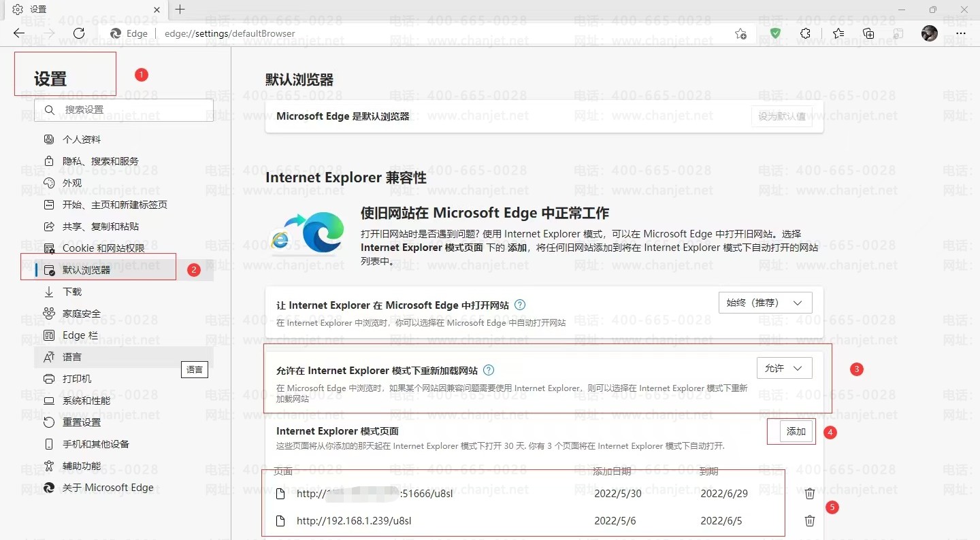980x540 pixels.
Task: Open 个人资料 settings
Action: pos(124,139)
